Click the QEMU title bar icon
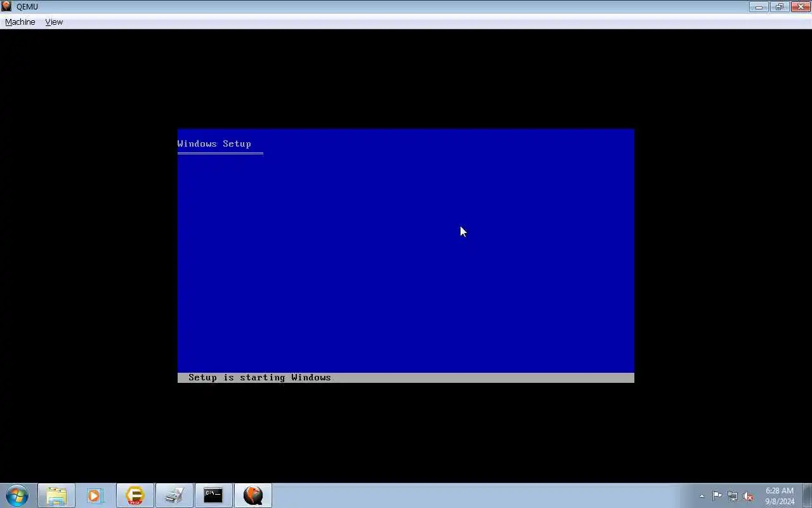The width and height of the screenshot is (812, 508). 6,6
